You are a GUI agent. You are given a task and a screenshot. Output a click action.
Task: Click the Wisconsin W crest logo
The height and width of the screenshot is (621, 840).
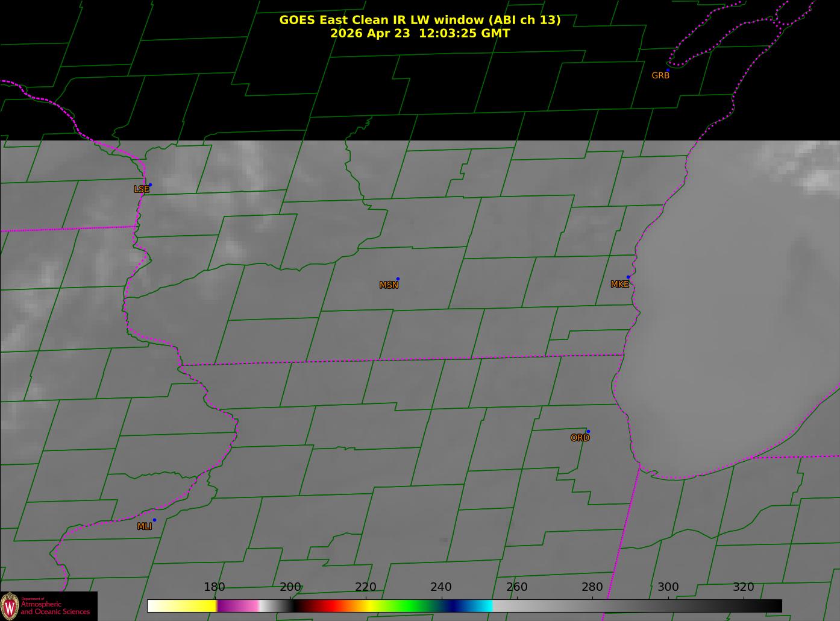pos(10,605)
